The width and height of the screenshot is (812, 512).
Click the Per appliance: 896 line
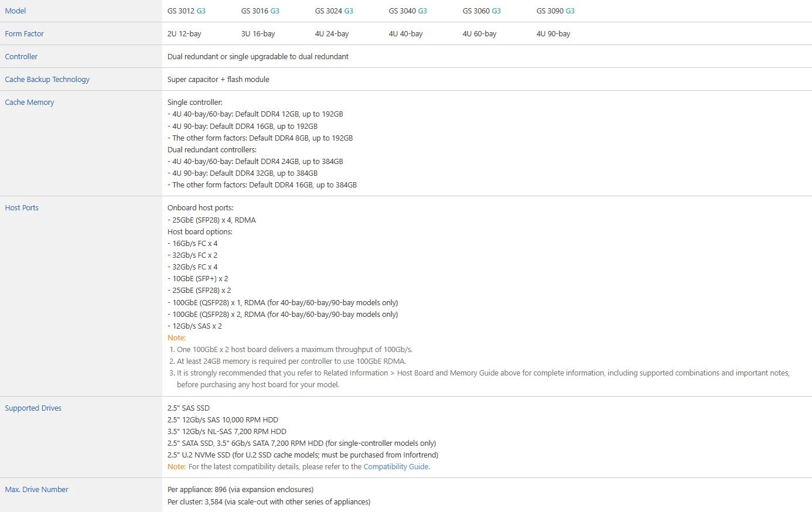tap(240, 490)
